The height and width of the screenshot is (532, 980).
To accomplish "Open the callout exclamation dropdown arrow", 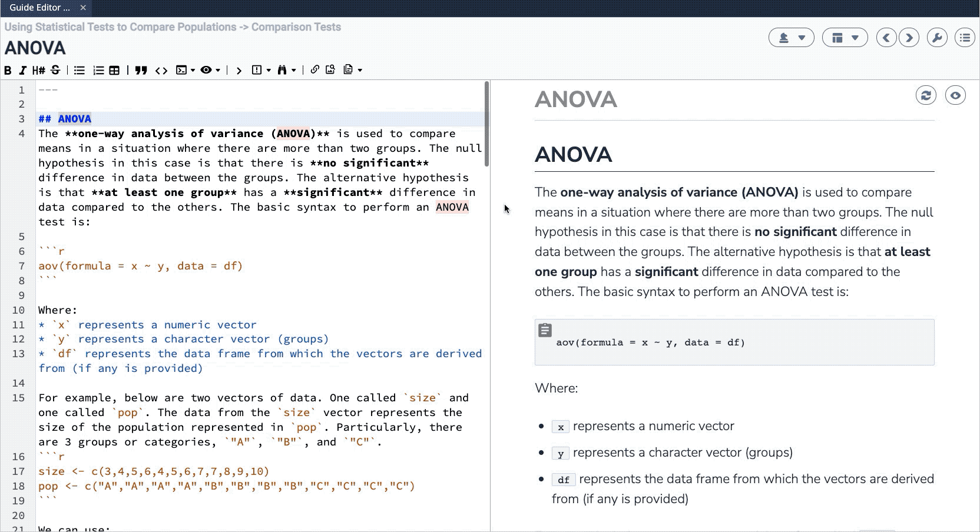I will (x=269, y=71).
